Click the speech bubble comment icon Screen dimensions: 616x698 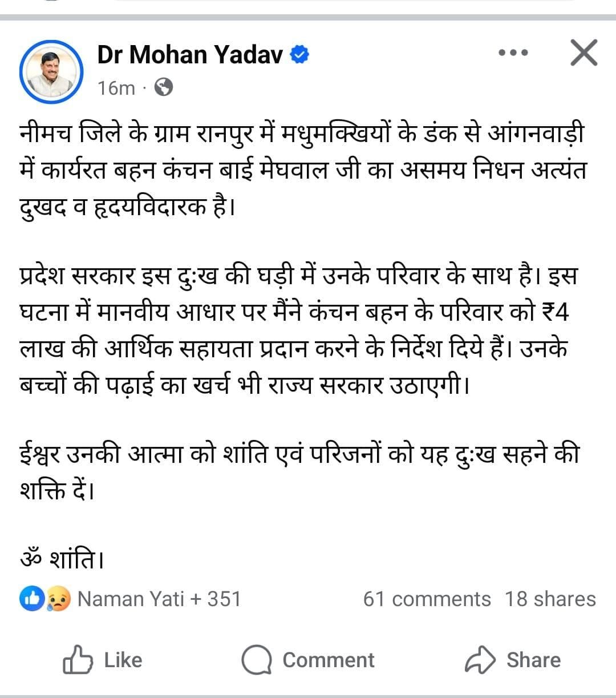pyautogui.click(x=256, y=660)
